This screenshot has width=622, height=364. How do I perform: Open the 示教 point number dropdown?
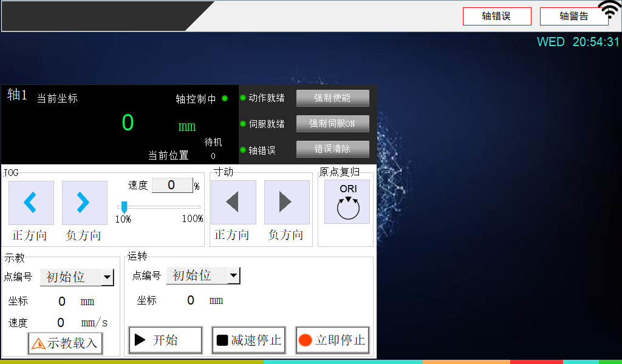pos(108,278)
